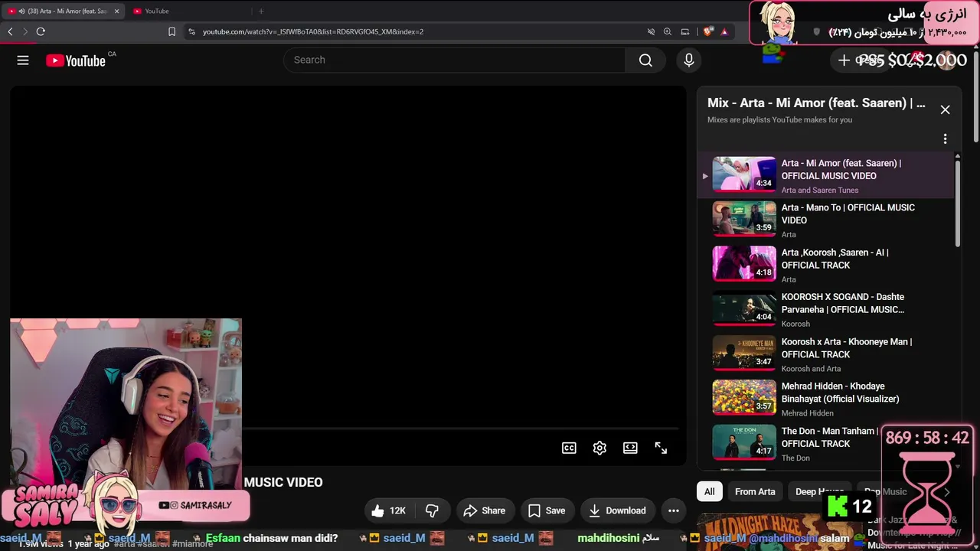Select the From Arta filter chip

point(755,491)
